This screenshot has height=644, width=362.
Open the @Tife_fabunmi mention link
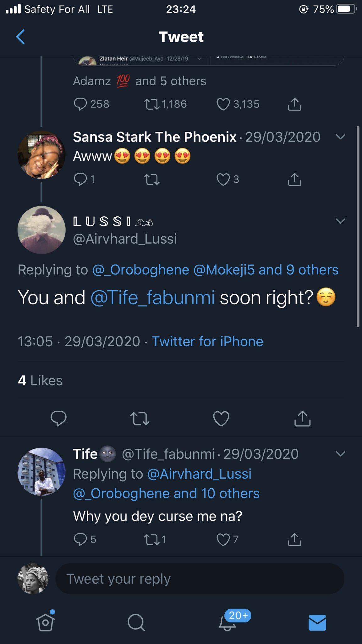click(x=153, y=297)
